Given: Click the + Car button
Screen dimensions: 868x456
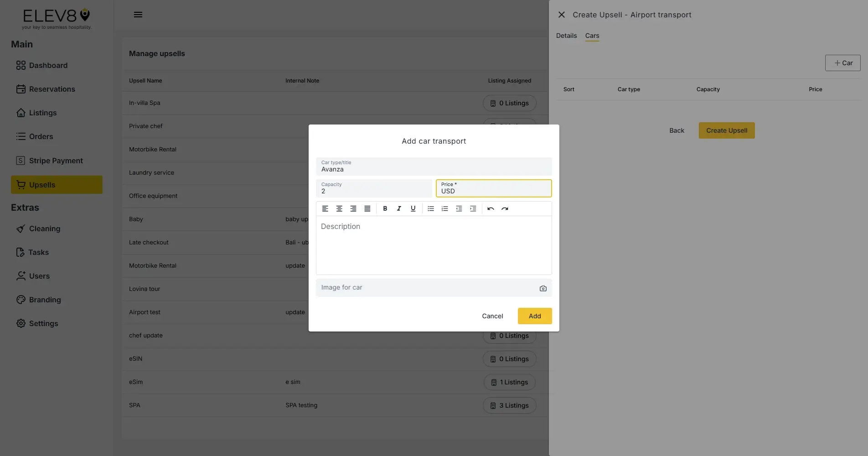Looking at the screenshot, I should [842, 62].
